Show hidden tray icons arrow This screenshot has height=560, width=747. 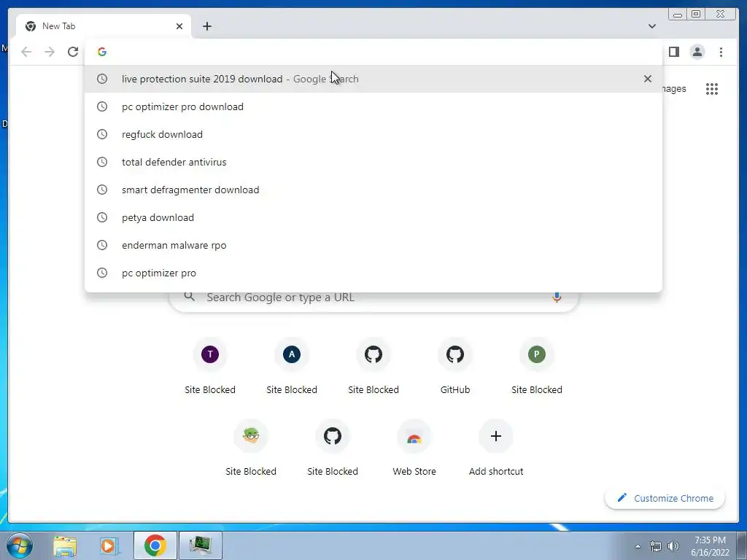(x=638, y=546)
